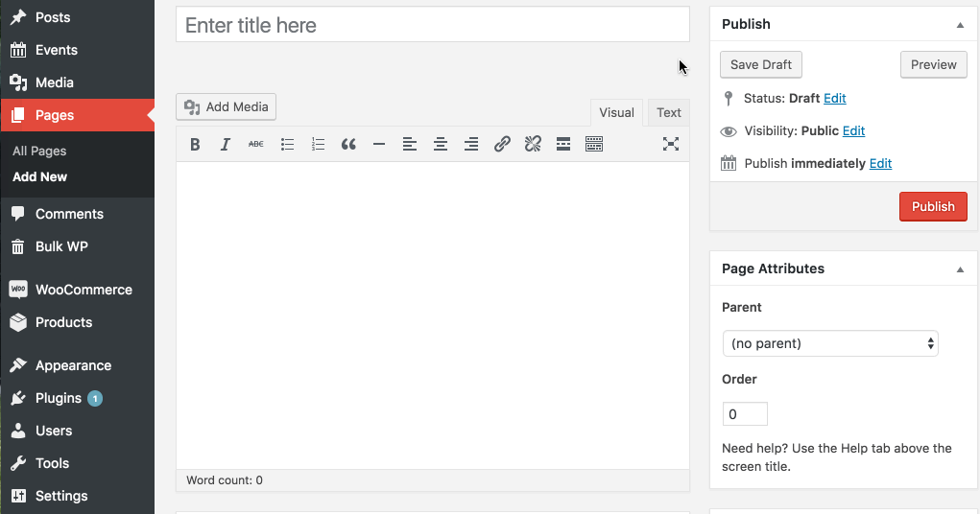
Task: Collapse the Publish panel
Action: point(960,25)
